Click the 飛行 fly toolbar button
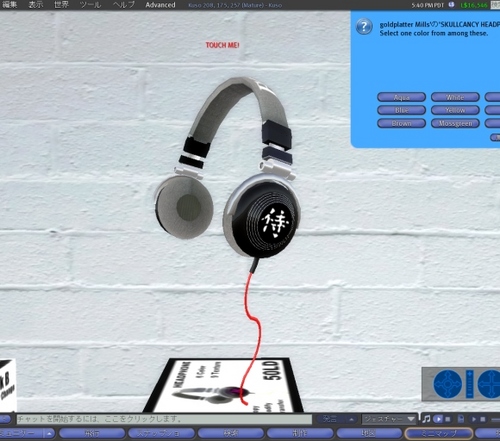The image size is (500, 441). tap(92, 433)
